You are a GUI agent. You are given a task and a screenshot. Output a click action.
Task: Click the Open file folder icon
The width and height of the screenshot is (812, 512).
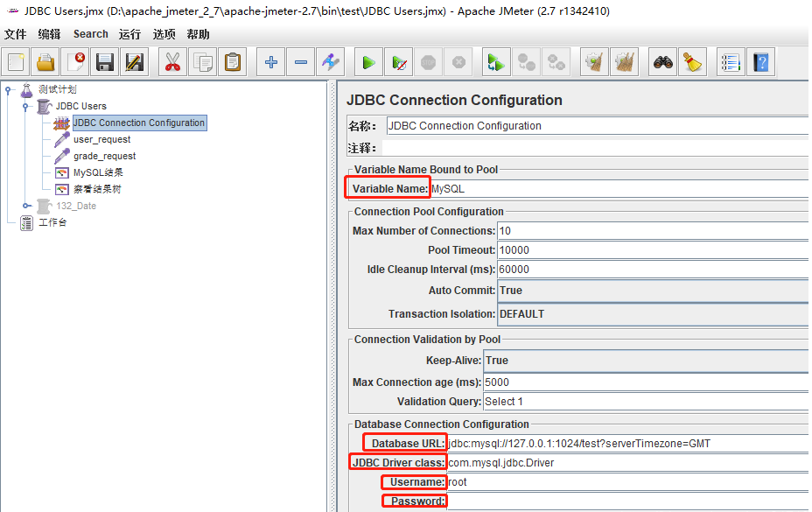(45, 62)
